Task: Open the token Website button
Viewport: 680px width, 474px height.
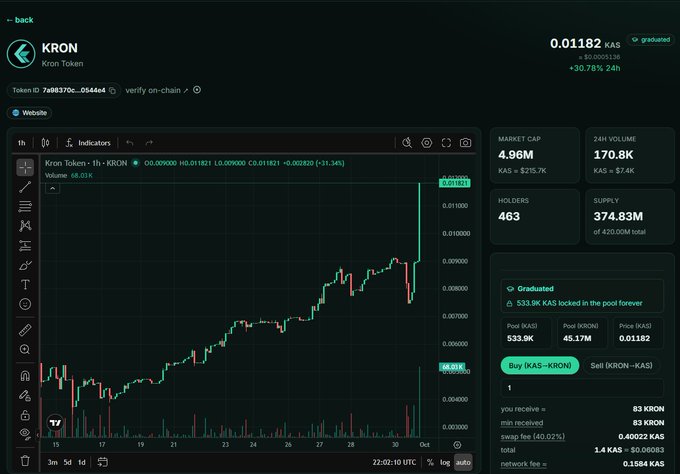Action: 29,113
